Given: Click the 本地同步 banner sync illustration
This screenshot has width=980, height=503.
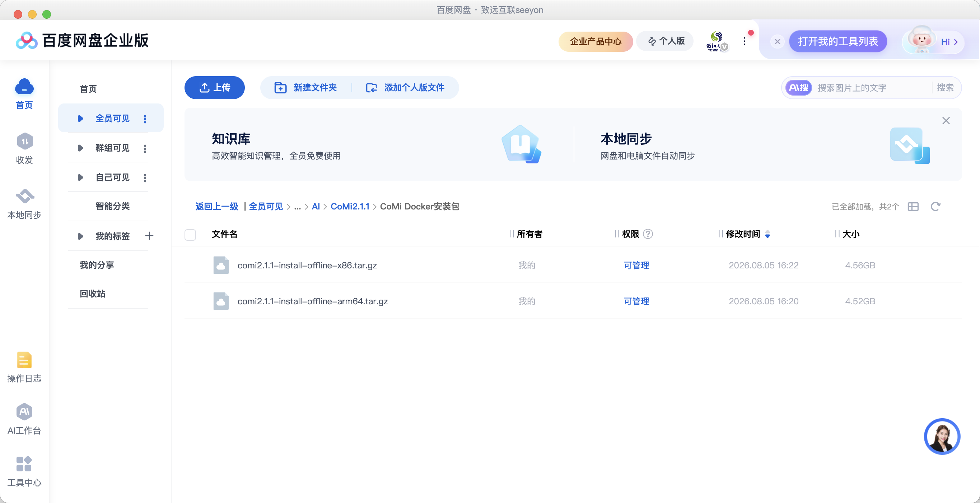Looking at the screenshot, I should coord(910,146).
